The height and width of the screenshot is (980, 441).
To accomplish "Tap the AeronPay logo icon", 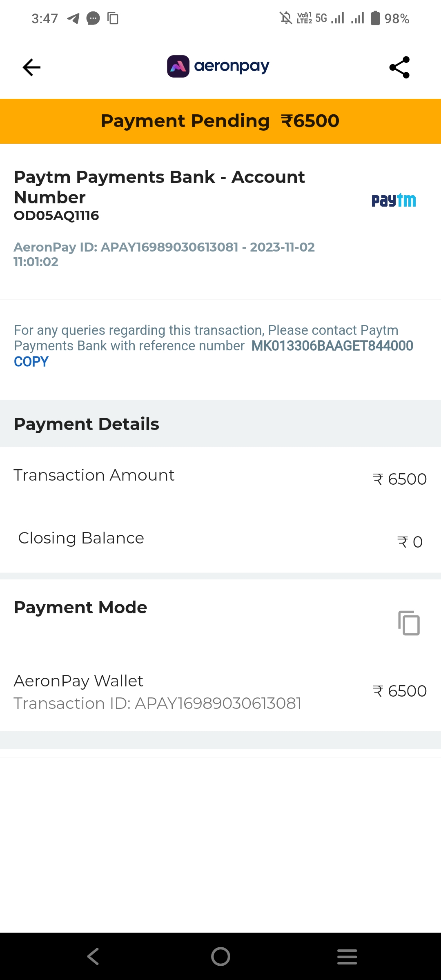I will tap(178, 66).
